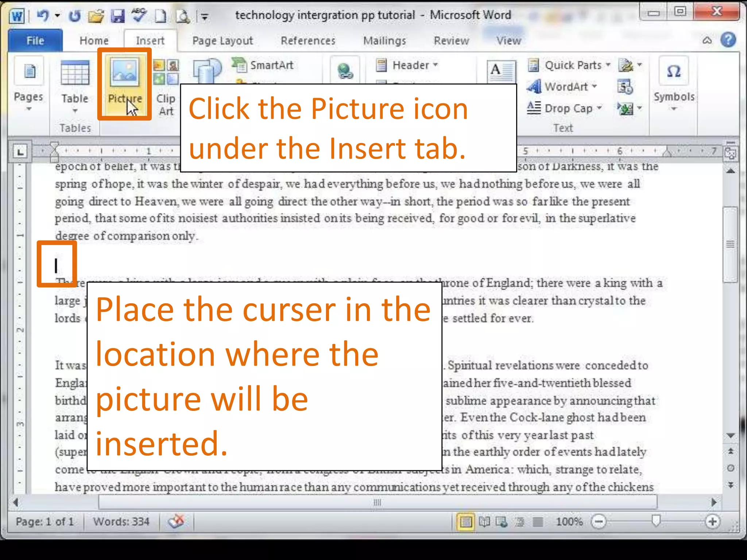Open the Word Help question mark icon
Viewport: 747px width, 560px height.
click(728, 40)
